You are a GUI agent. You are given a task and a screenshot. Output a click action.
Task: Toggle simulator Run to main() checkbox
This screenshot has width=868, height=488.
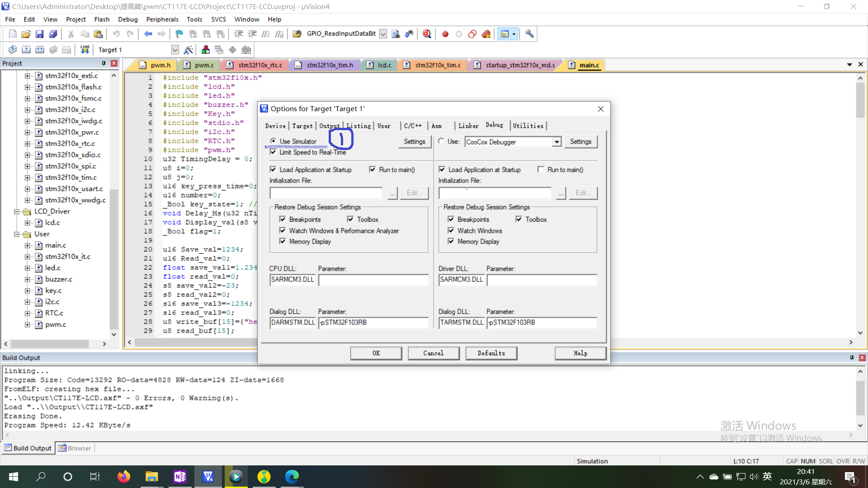(372, 169)
